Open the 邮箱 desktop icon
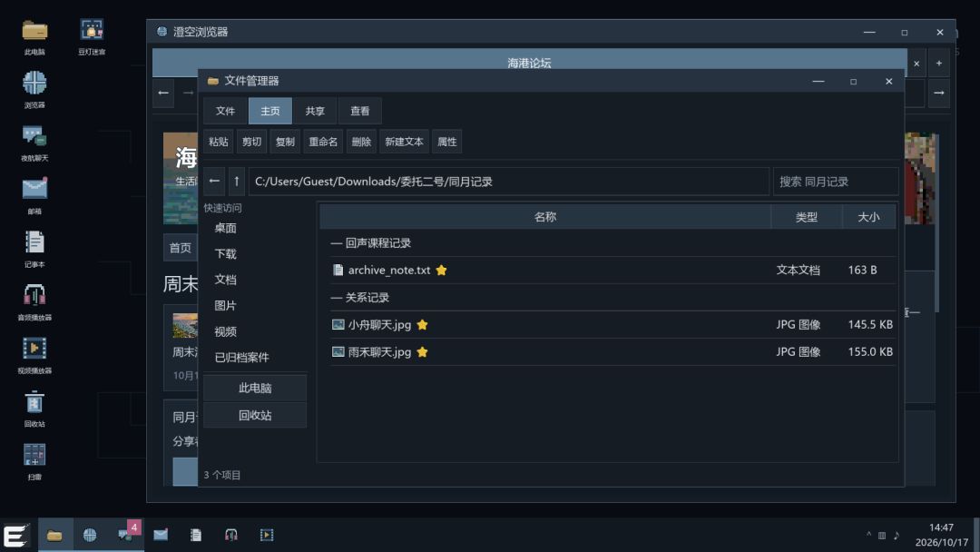Image resolution: width=980 pixels, height=552 pixels. tap(34, 196)
